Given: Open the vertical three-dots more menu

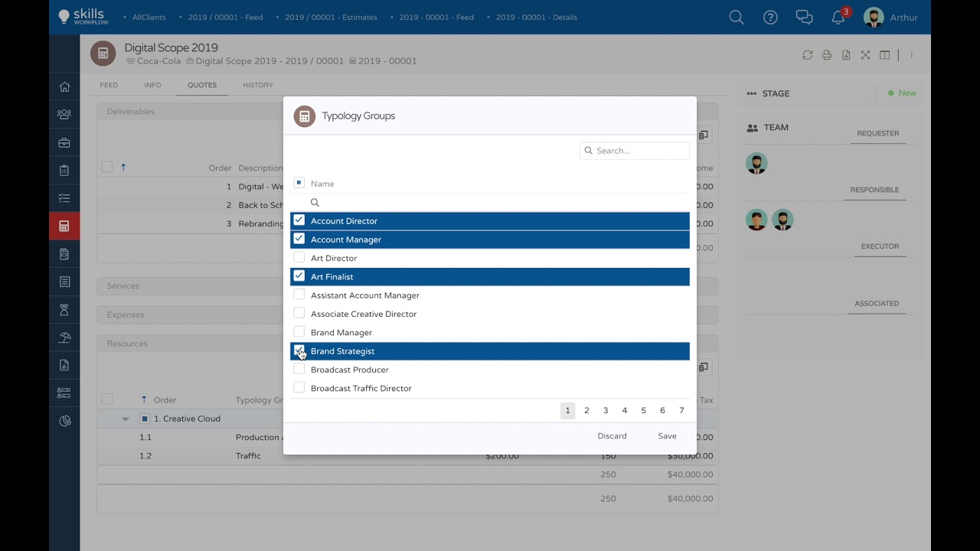Looking at the screenshot, I should point(911,55).
